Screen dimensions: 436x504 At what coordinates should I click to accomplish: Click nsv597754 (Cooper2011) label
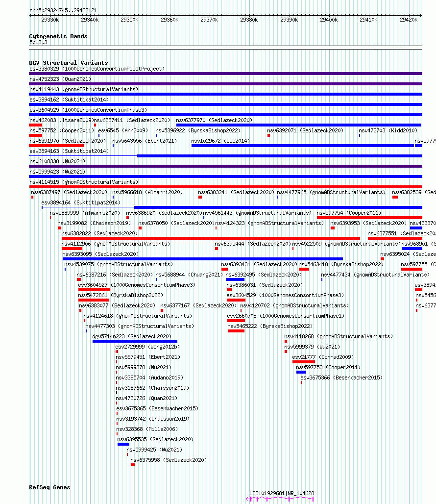tap(349, 213)
